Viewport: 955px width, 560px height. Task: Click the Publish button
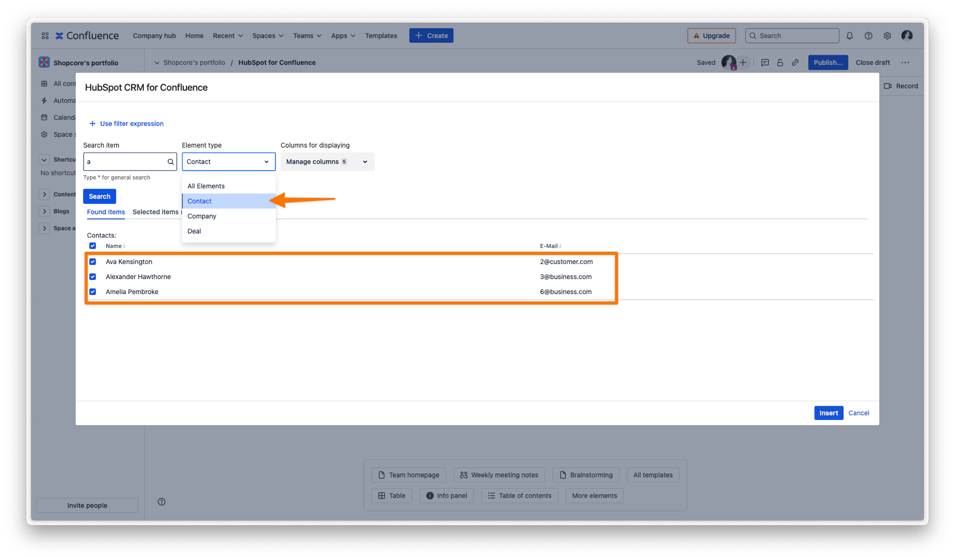[x=828, y=63]
